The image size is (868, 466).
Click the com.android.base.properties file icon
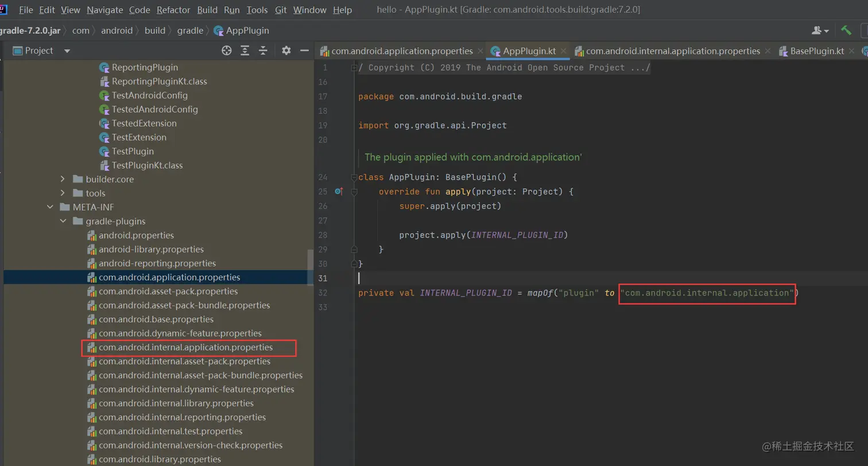pos(91,319)
